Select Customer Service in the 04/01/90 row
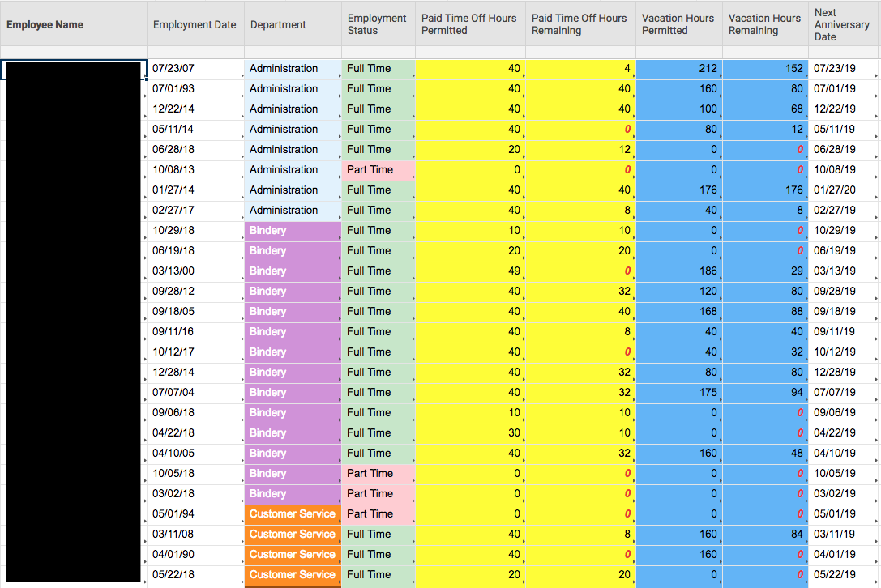The image size is (881, 588). 293,554
